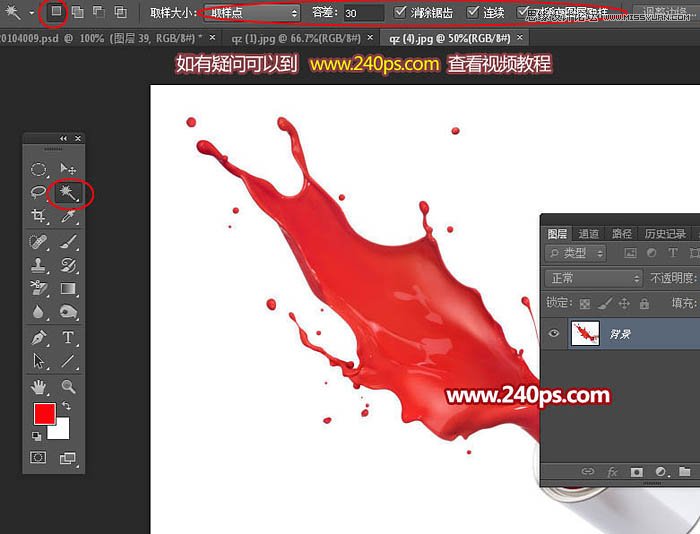Screen dimensions: 700x534
Task: Link layers at panel bottom
Action: [x=588, y=471]
